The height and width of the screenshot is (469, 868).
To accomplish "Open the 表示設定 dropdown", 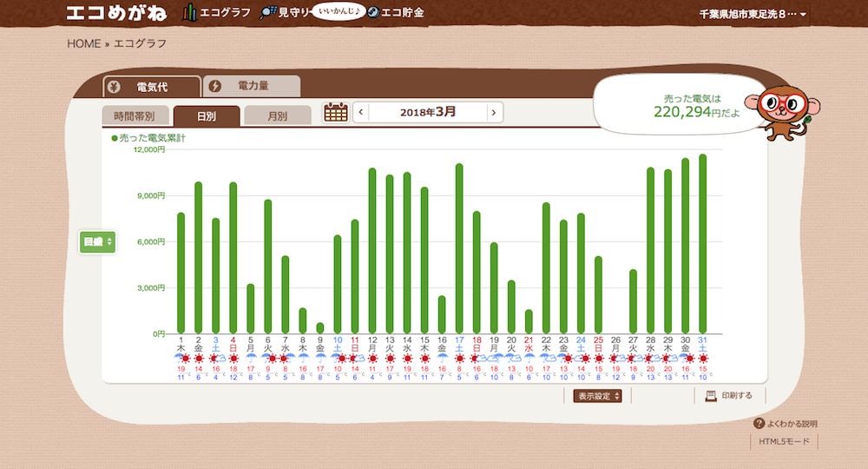I will point(597,396).
